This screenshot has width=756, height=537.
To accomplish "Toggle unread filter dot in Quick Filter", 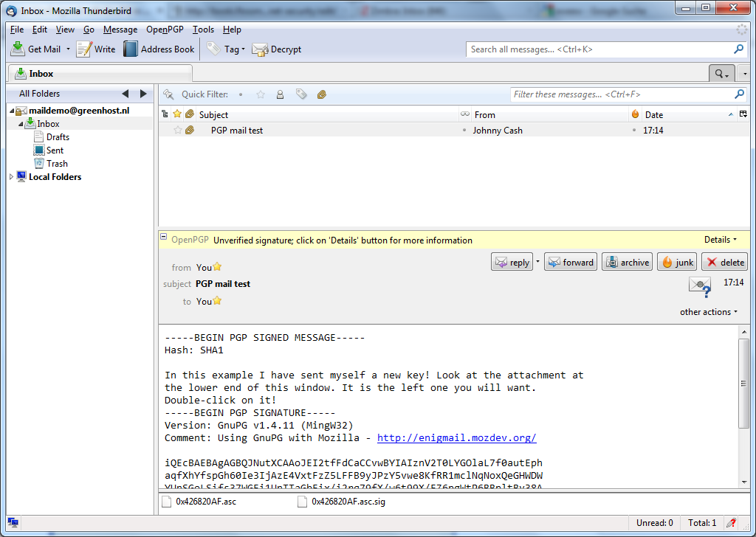I will click(x=240, y=94).
